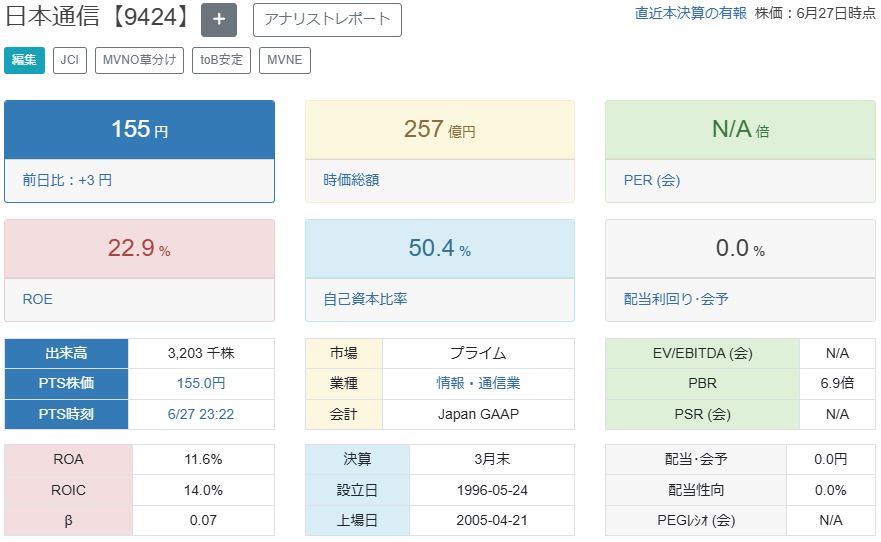Select the toB安定 tag

(221, 60)
